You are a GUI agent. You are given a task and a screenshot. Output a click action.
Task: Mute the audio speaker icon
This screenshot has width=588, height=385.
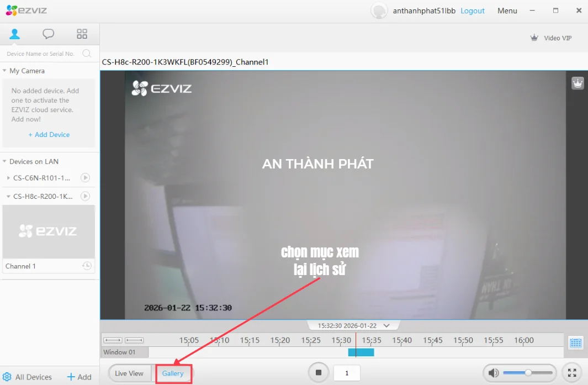click(494, 373)
